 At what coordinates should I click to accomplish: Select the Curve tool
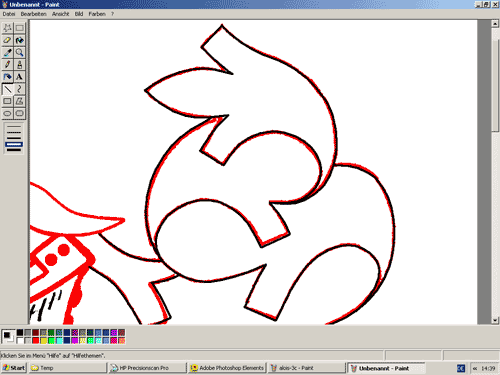pos(20,89)
